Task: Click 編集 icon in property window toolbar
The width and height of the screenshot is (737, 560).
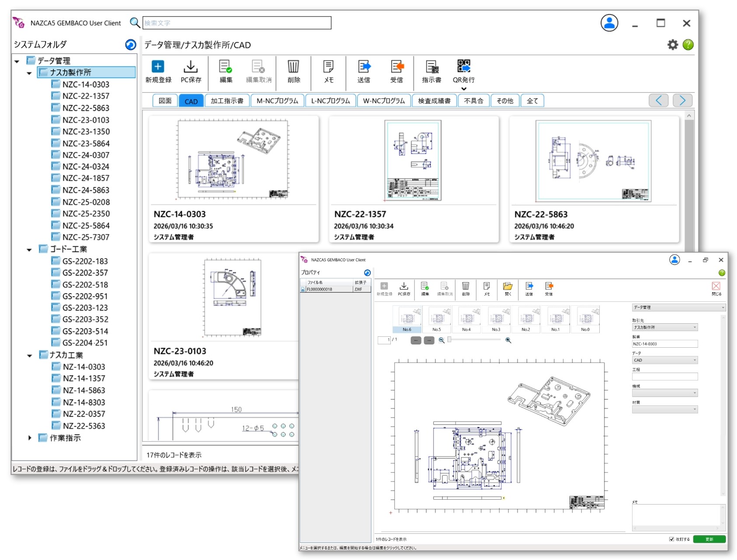Action: coord(424,286)
